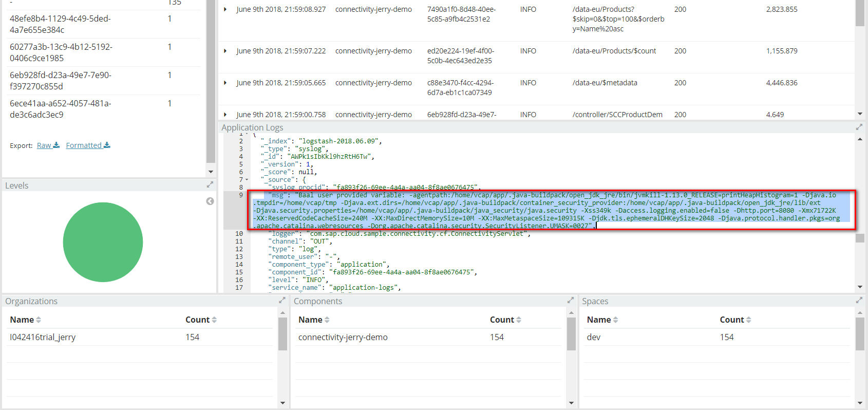Image resolution: width=868 pixels, height=410 pixels.
Task: Select correlation ID 60277a3b-13c9-4b12-5192-0406c9ce1985
Action: tap(61, 52)
